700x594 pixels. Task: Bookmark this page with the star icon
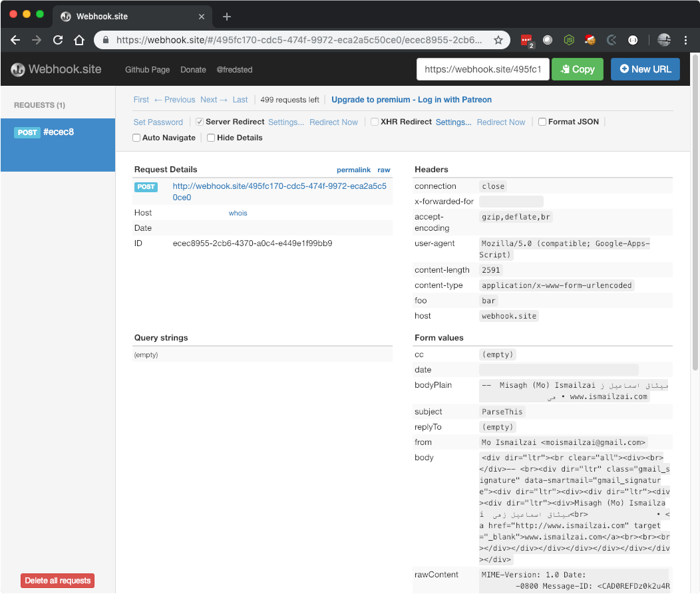click(498, 40)
